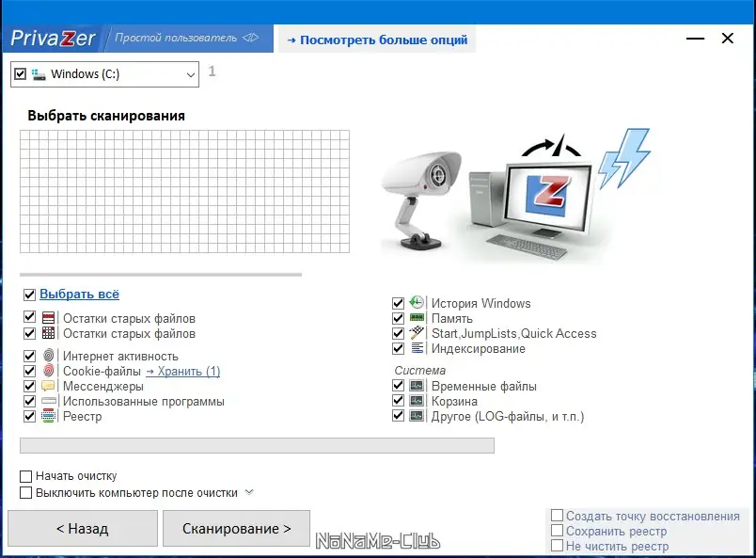Minimize the PrivaZer window
756x558 pixels.
pos(695,39)
